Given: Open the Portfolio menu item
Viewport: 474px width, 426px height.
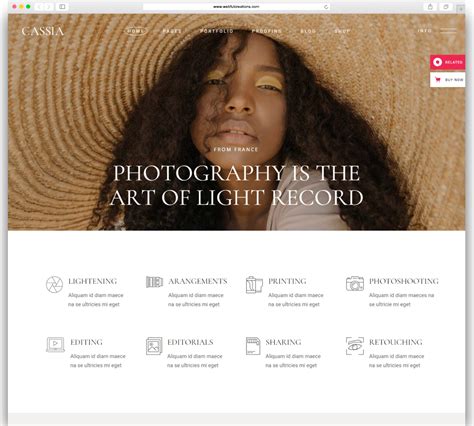Looking at the screenshot, I should point(217,31).
